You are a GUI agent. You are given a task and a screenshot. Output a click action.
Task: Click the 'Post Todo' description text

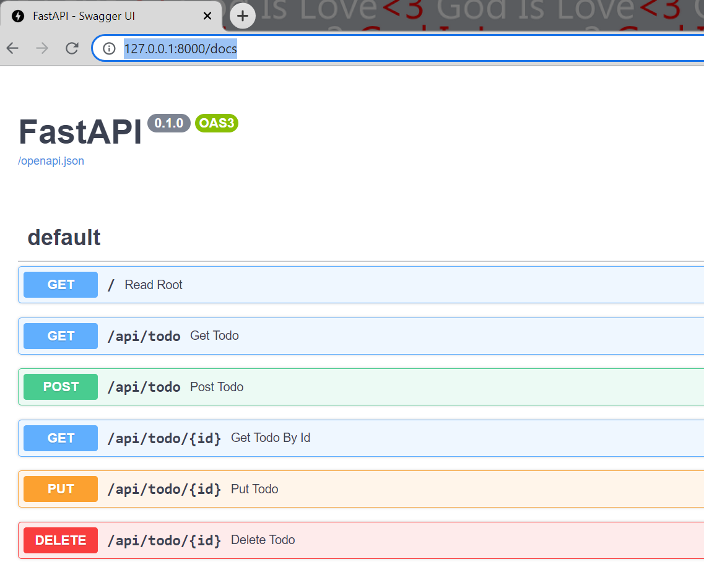click(x=217, y=386)
